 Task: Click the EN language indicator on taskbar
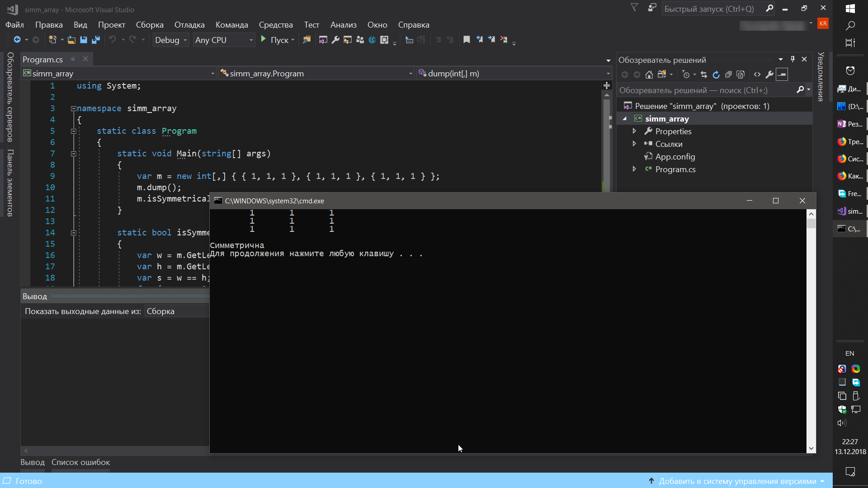click(850, 353)
